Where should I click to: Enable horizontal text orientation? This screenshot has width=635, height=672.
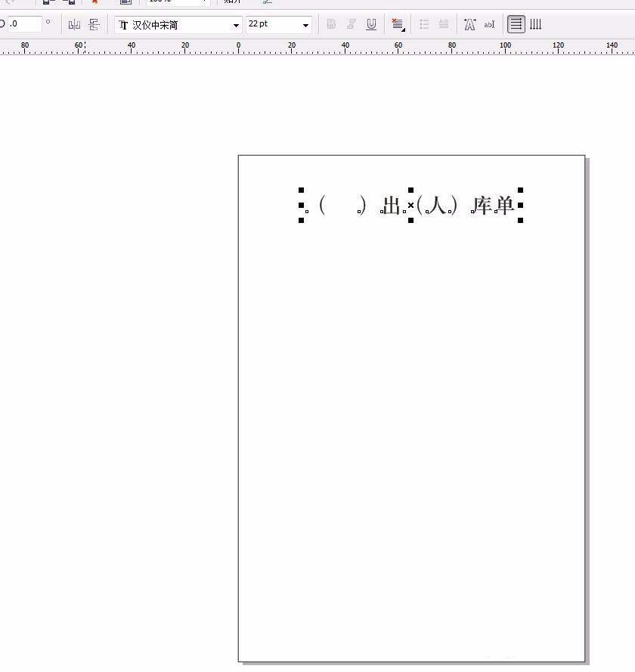click(x=518, y=24)
